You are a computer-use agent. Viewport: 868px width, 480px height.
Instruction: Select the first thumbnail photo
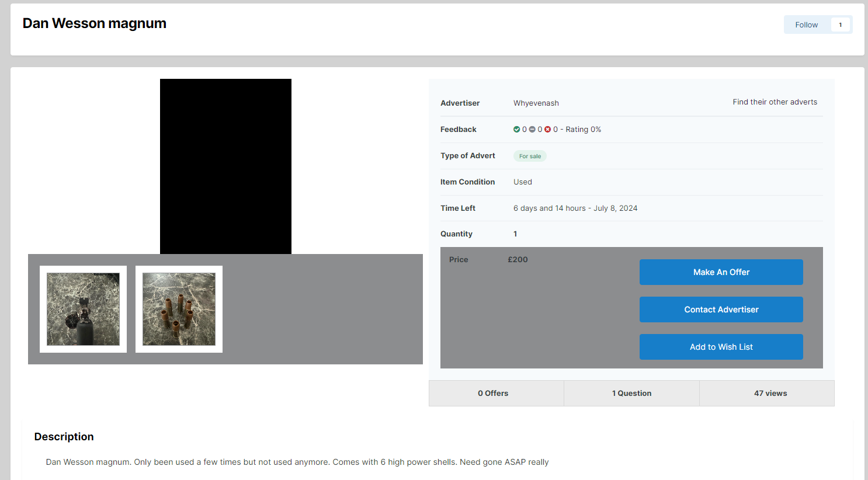tap(83, 309)
